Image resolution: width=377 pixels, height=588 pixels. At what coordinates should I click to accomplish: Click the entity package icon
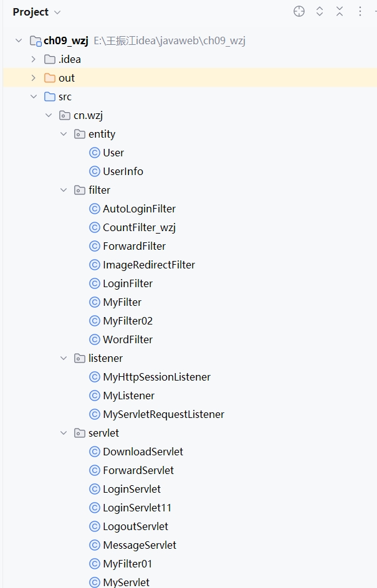tap(80, 134)
